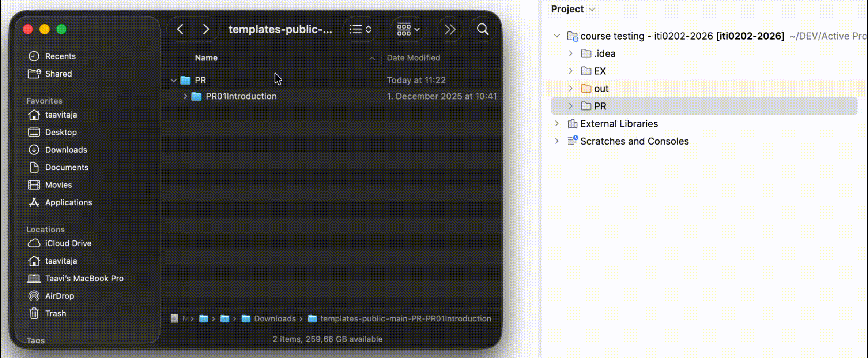This screenshot has width=868, height=358.
Task: Click the Finder search magnifier icon
Action: point(482,29)
